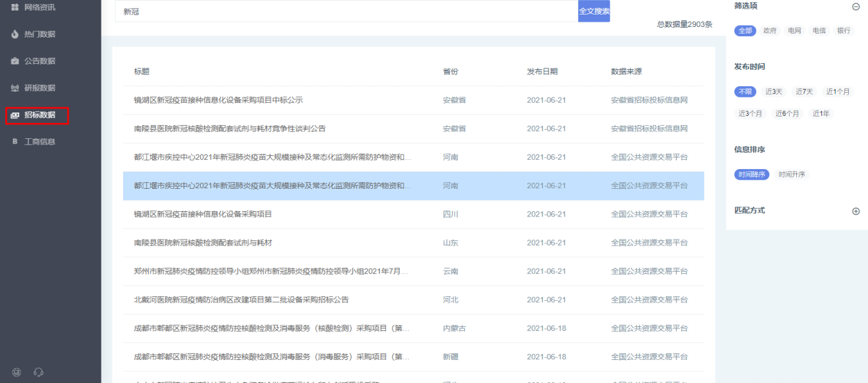
Task: Click the icon beside 研报数据
Action: (x=14, y=88)
